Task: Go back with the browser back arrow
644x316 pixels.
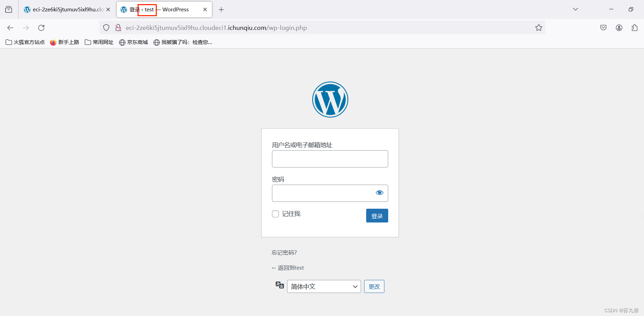Action: tap(10, 28)
